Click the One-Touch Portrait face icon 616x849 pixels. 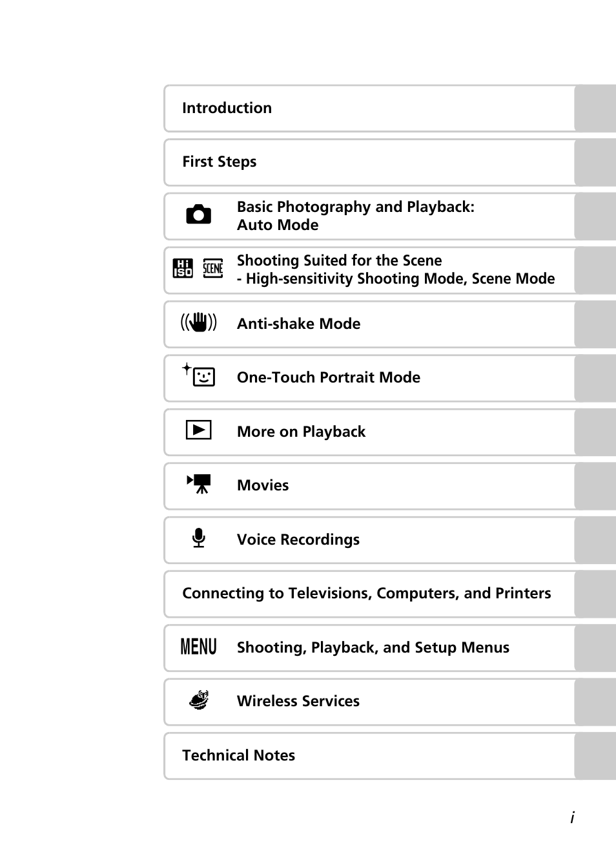200,375
